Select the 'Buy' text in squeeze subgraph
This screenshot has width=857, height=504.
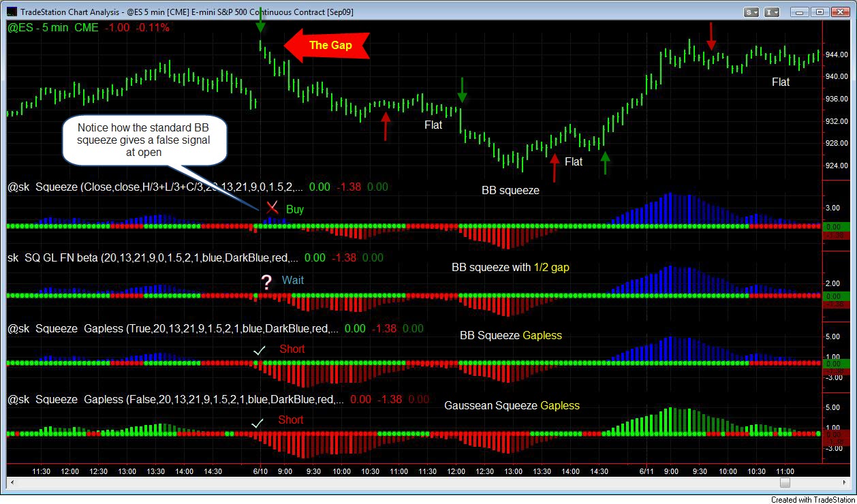pos(295,210)
